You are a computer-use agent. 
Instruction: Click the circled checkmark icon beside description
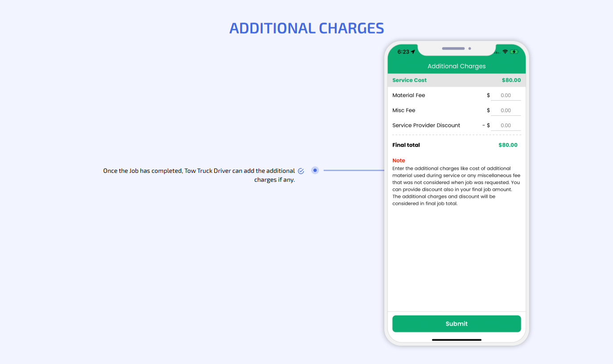coord(301,171)
